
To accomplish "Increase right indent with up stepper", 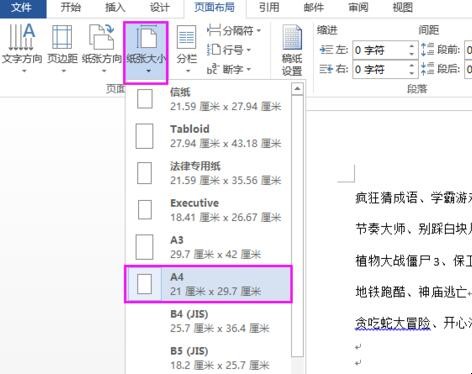I will (x=412, y=65).
